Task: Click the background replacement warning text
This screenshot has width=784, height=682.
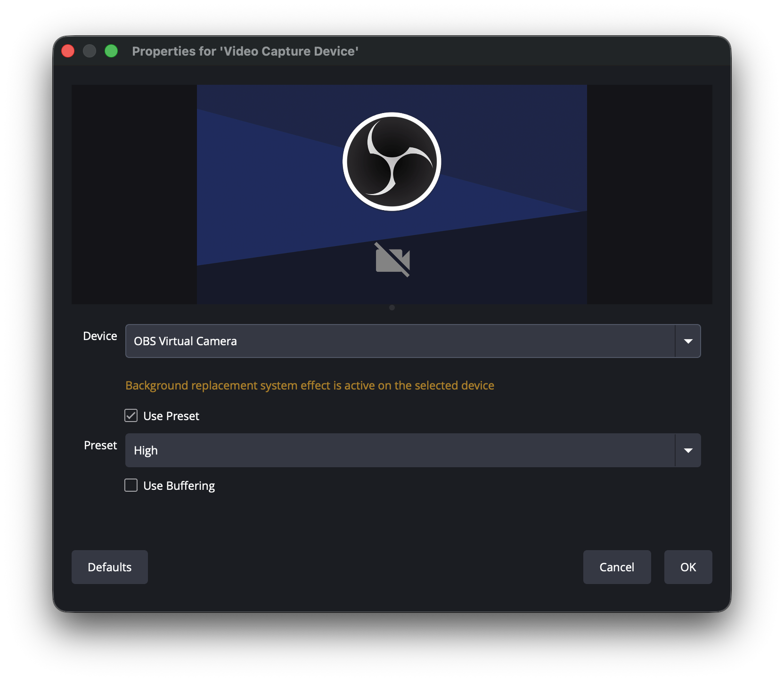Action: click(310, 385)
